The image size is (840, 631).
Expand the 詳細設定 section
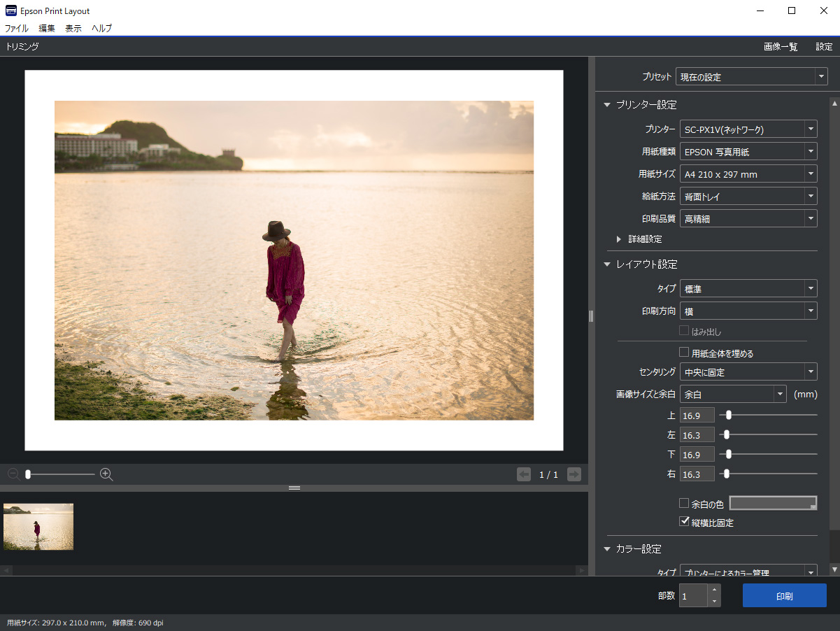[x=619, y=239]
